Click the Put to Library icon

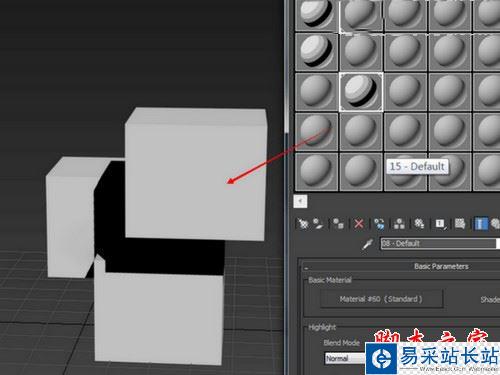419,224
